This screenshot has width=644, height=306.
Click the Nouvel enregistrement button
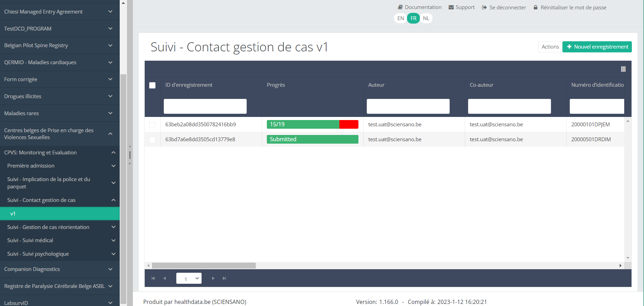click(597, 47)
